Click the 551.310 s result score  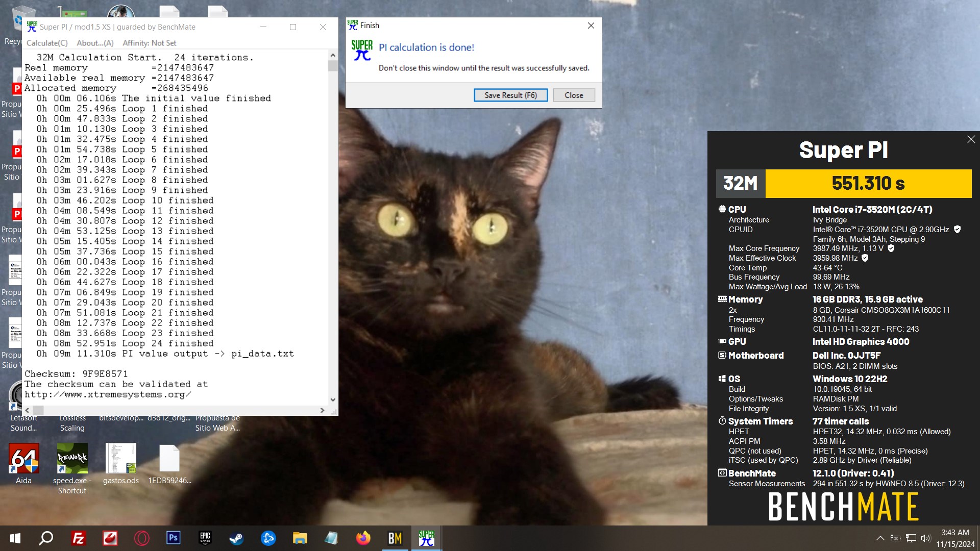[x=868, y=183]
